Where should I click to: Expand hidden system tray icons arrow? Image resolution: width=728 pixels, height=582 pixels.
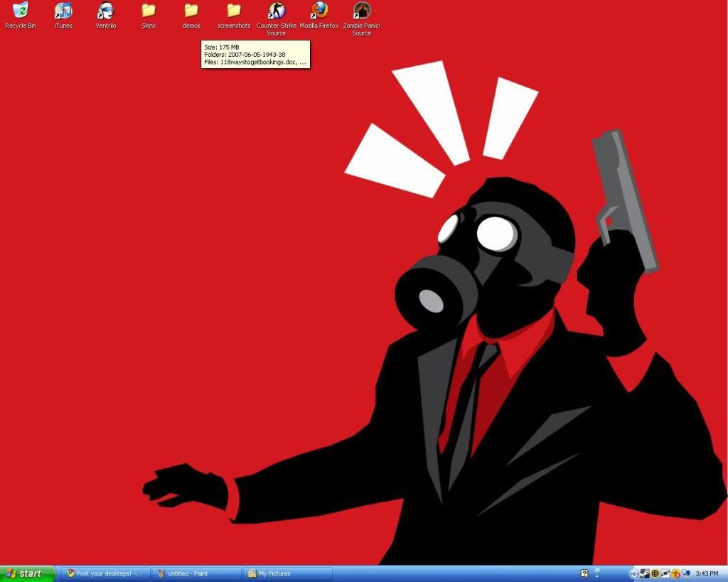[634, 574]
